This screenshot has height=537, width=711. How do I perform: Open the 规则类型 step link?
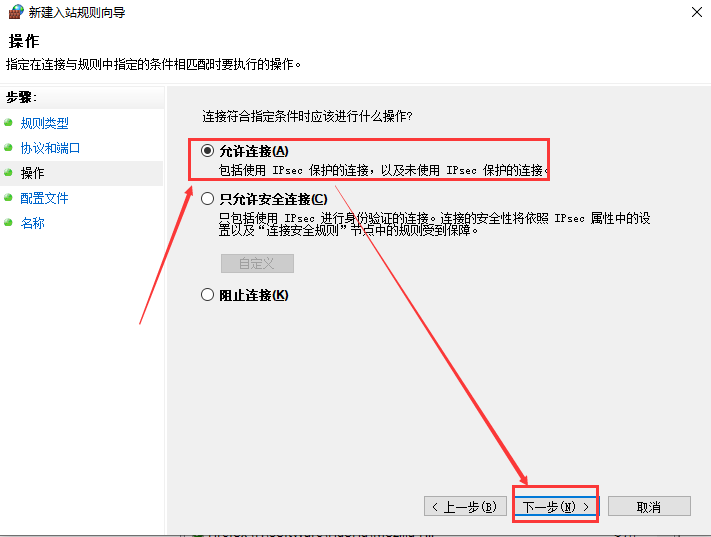[x=44, y=123]
